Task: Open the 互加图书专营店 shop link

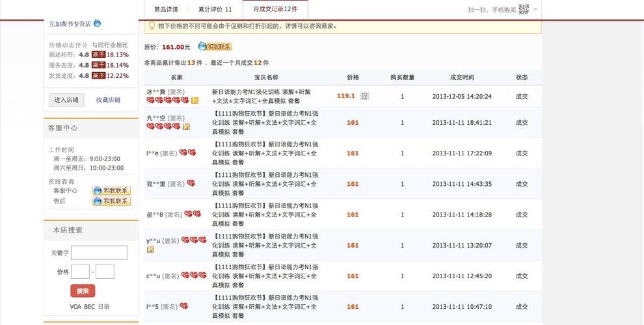Action: pos(70,24)
